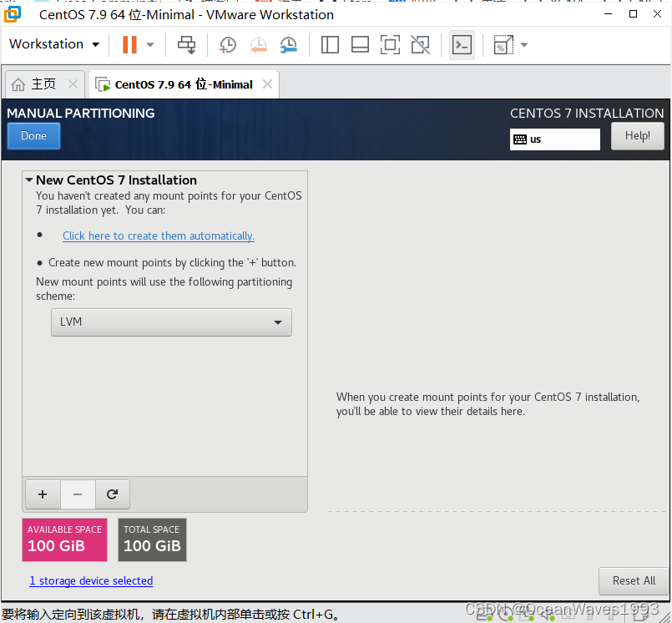Open the power options dropdown arrow
Viewport: 672px width, 623px height.
(150, 44)
